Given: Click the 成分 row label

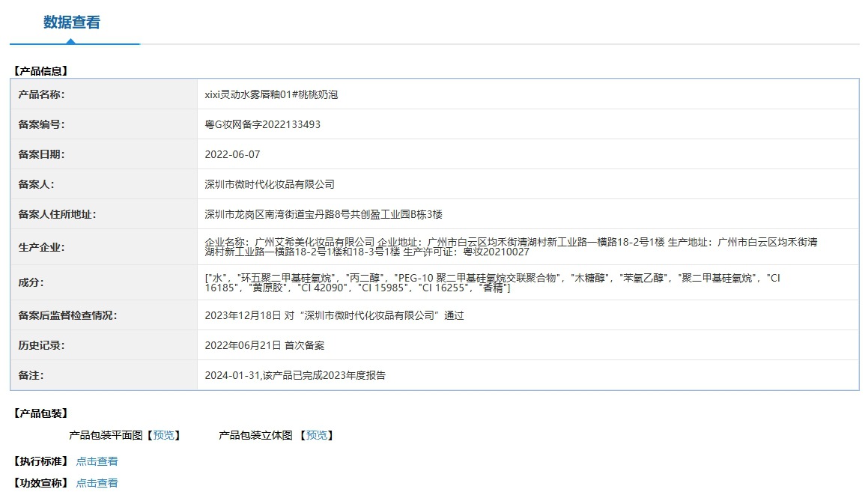Looking at the screenshot, I should (31, 282).
